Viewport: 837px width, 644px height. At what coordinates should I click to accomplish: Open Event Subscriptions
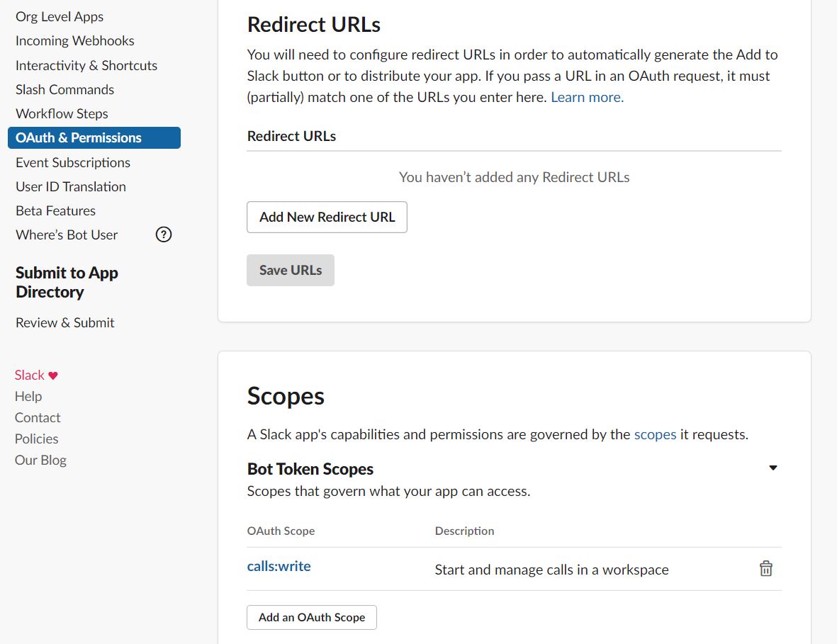point(72,162)
